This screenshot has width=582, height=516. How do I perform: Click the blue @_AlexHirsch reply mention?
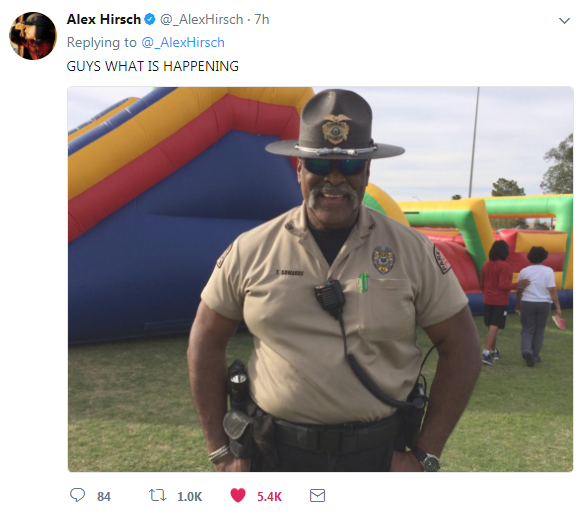pyautogui.click(x=183, y=42)
